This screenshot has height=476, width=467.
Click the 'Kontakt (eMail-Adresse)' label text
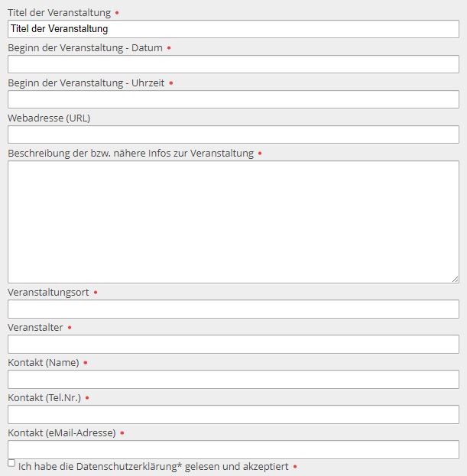click(61, 433)
